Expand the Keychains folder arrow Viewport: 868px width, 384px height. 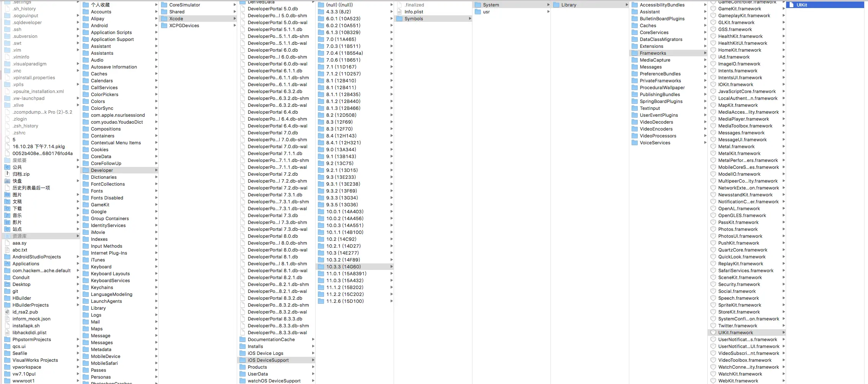click(156, 288)
